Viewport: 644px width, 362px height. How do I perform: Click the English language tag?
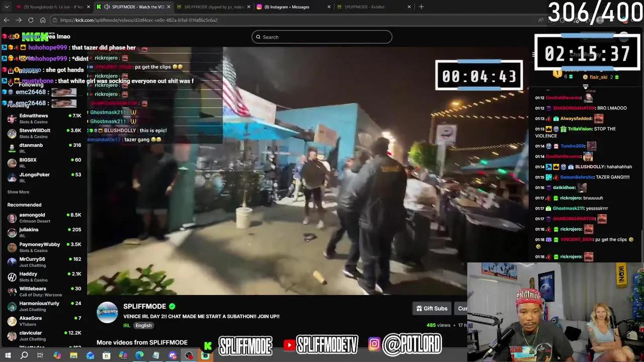tap(143, 325)
